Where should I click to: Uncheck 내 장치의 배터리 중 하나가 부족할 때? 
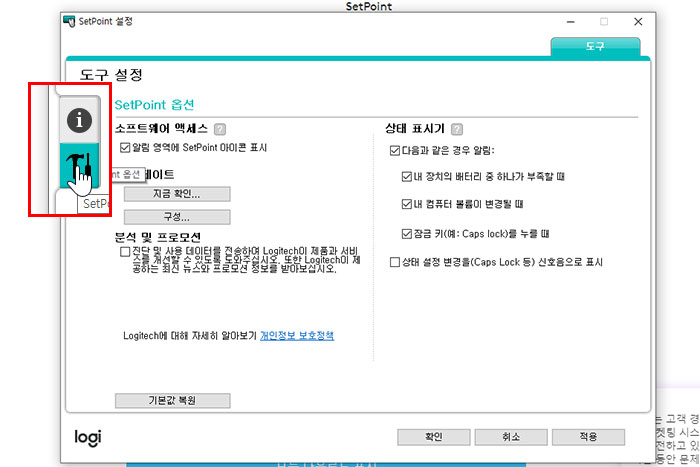coord(406,177)
